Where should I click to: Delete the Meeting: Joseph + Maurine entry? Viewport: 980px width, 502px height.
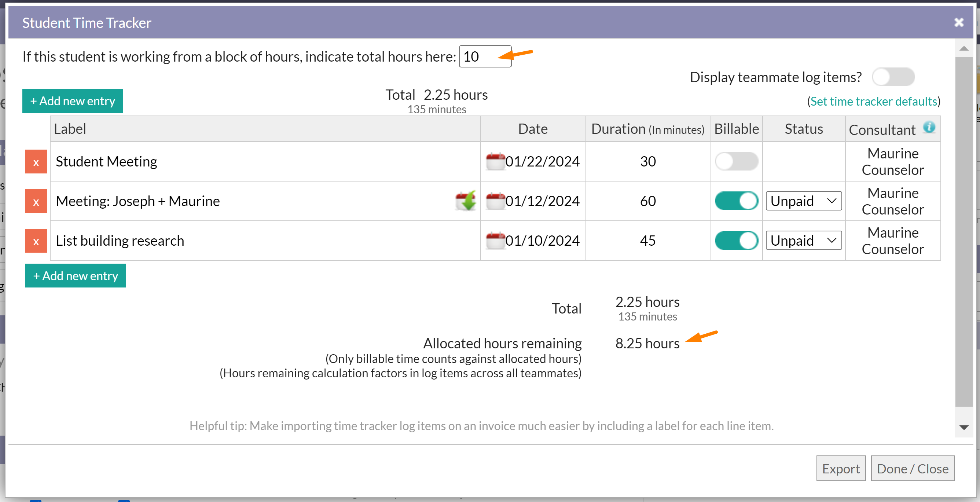pyautogui.click(x=36, y=201)
